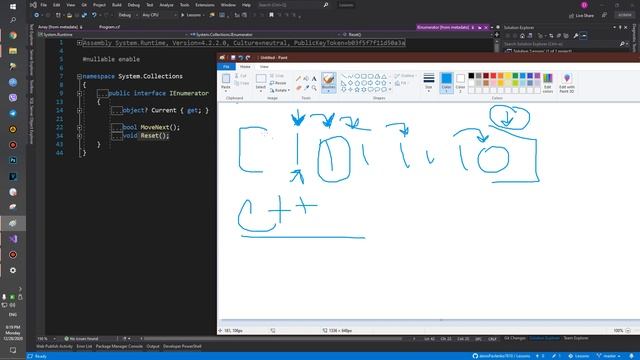This screenshot has height=360, width=640.
Task: Click the Paste clipboard icon in Paint
Action: tap(226, 78)
